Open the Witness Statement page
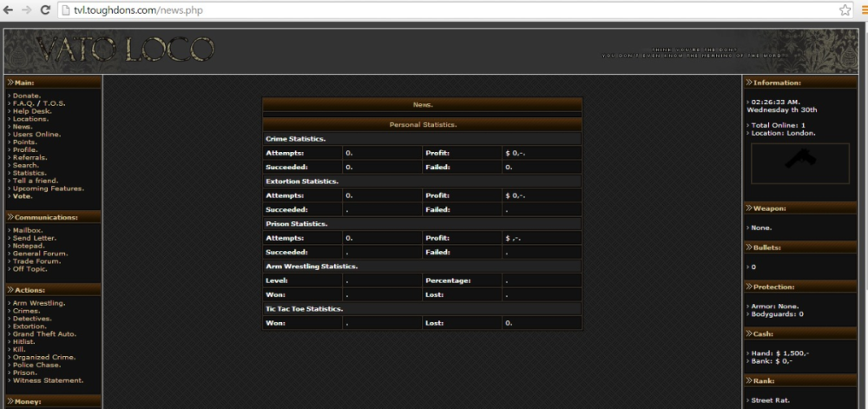The height and width of the screenshot is (409, 868). (x=48, y=380)
